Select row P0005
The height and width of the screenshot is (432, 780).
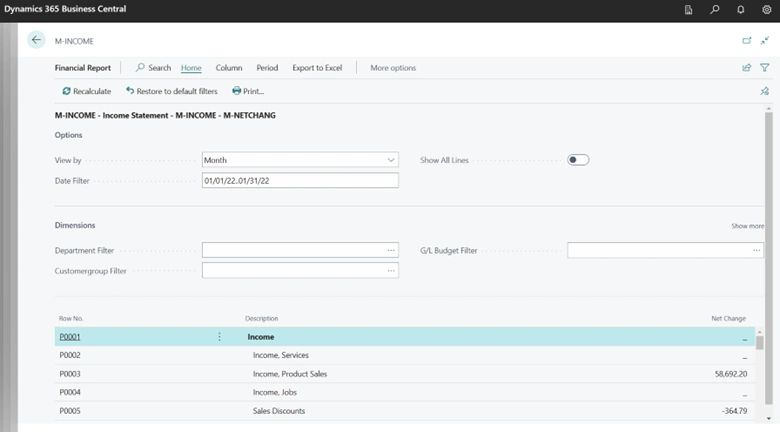pos(404,411)
